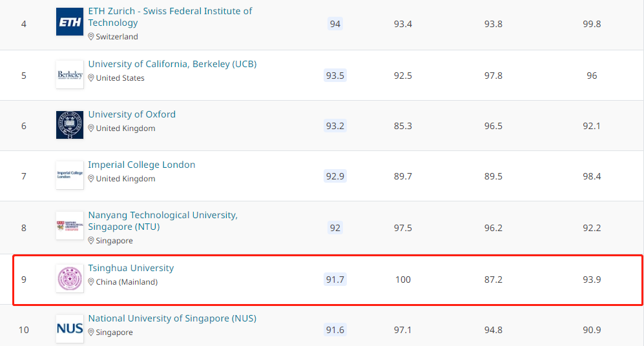Click rank number 9
Screen dimensions: 644x346
click(24, 280)
